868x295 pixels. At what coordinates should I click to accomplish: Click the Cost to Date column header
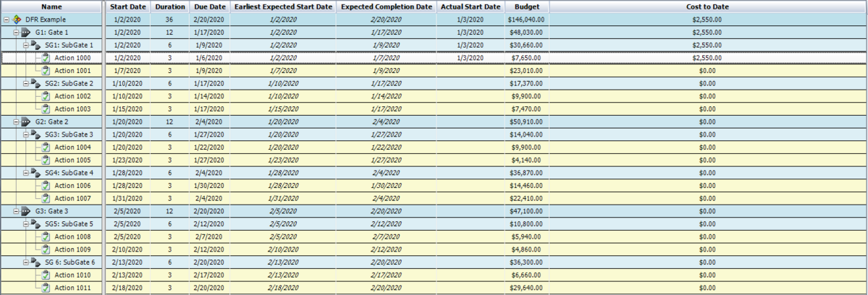tap(707, 7)
